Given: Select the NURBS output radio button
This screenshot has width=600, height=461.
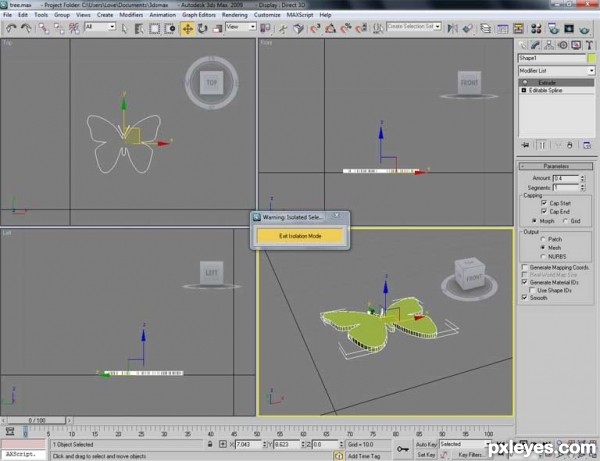Looking at the screenshot, I should pos(543,256).
